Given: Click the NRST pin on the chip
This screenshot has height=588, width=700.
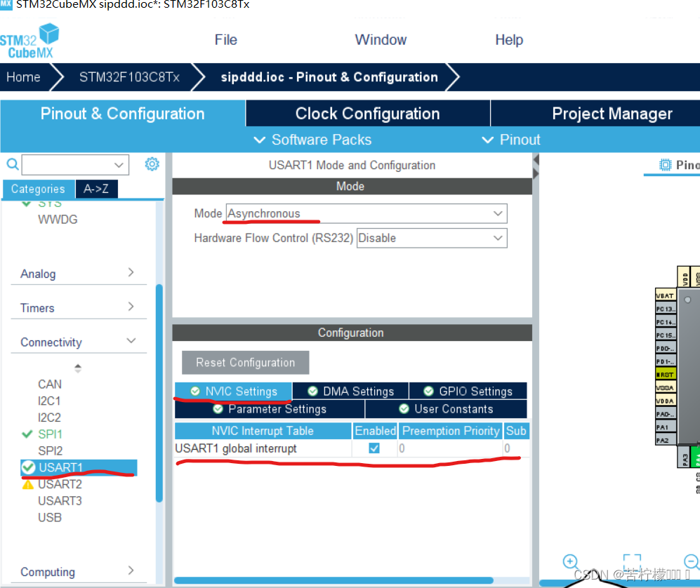Looking at the screenshot, I should click(x=665, y=374).
